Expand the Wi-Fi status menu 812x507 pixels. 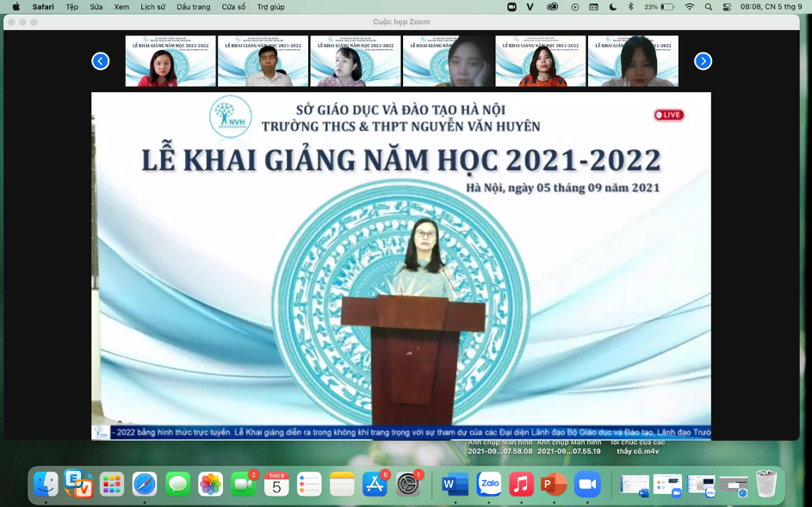pyautogui.click(x=689, y=7)
